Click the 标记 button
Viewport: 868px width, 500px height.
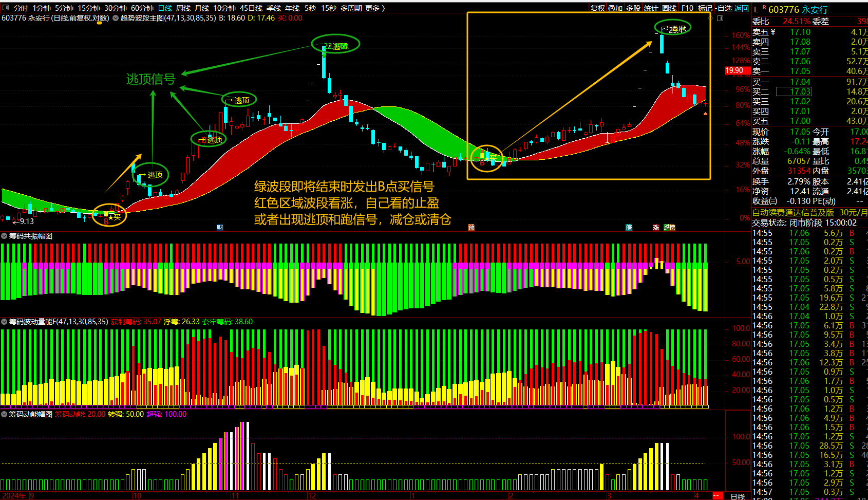pyautogui.click(x=705, y=8)
